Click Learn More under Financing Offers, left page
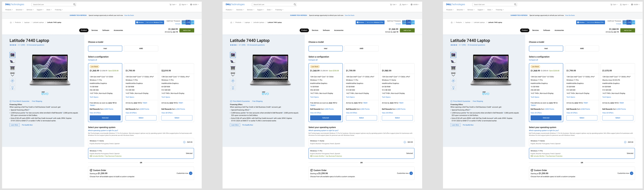The image size is (644, 190). (14, 125)
